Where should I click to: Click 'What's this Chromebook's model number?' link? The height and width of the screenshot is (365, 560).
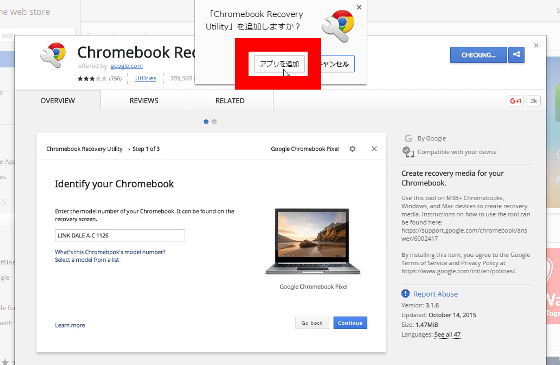coord(110,252)
